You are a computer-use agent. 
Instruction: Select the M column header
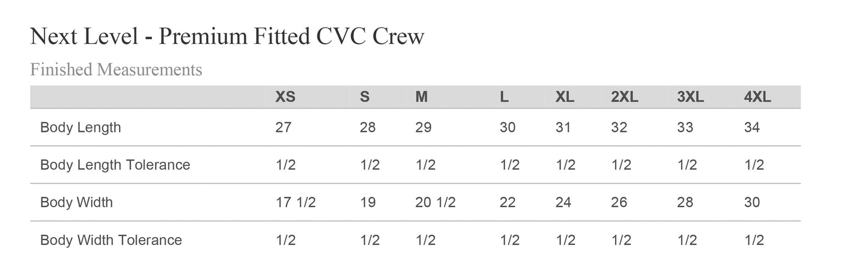coord(422,97)
